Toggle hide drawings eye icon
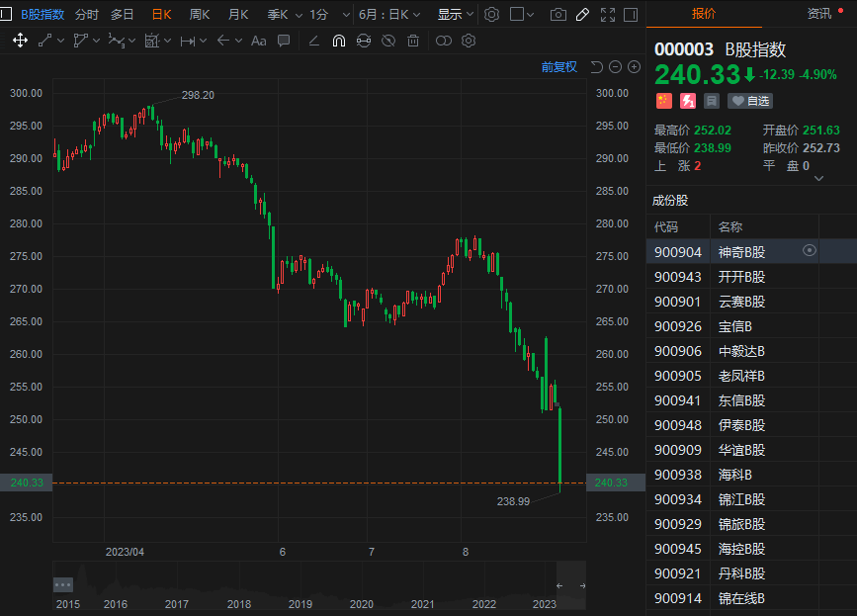Image resolution: width=857 pixels, height=616 pixels. coord(388,41)
